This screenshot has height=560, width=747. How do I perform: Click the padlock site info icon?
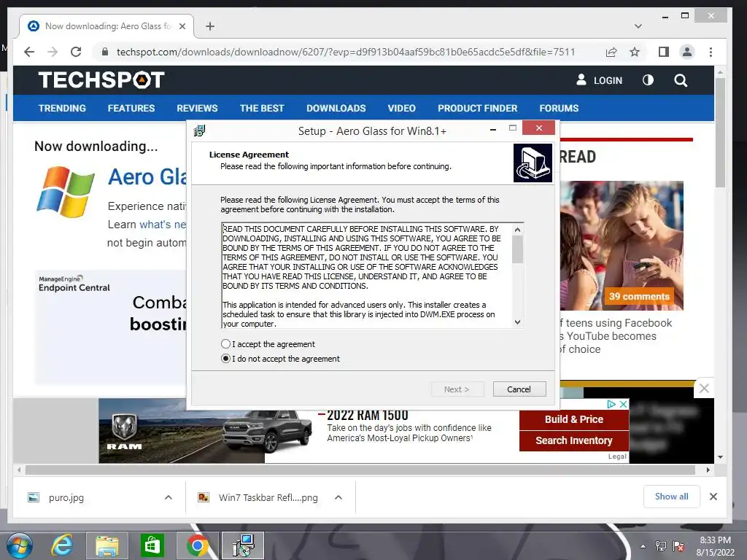pos(105,52)
